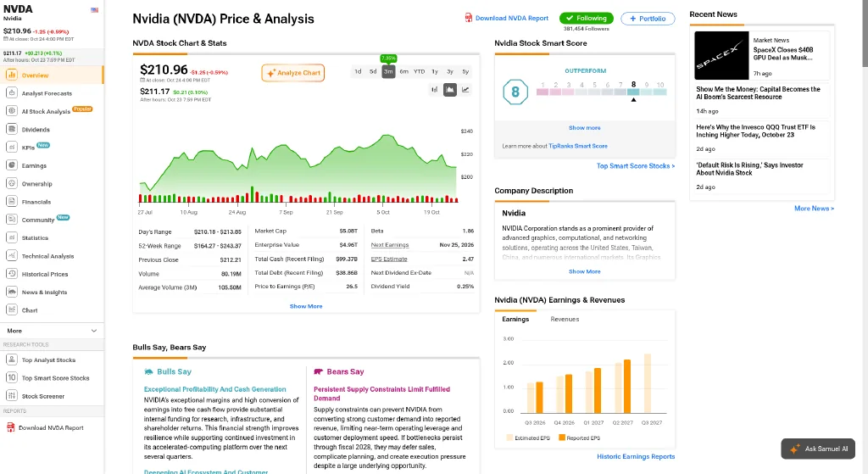The height and width of the screenshot is (474, 868).
Task: Select the YTD chart range
Action: click(420, 71)
